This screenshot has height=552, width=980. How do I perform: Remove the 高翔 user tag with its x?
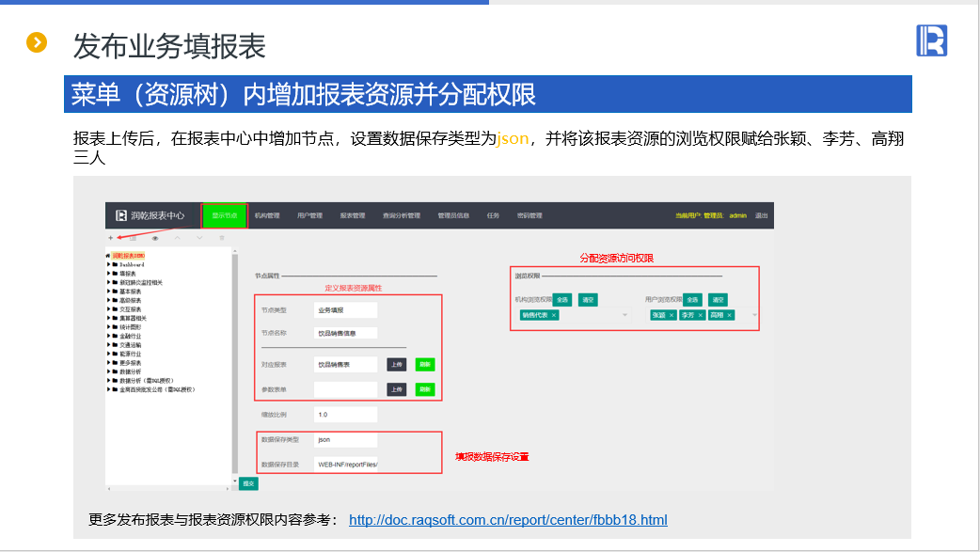[729, 315]
